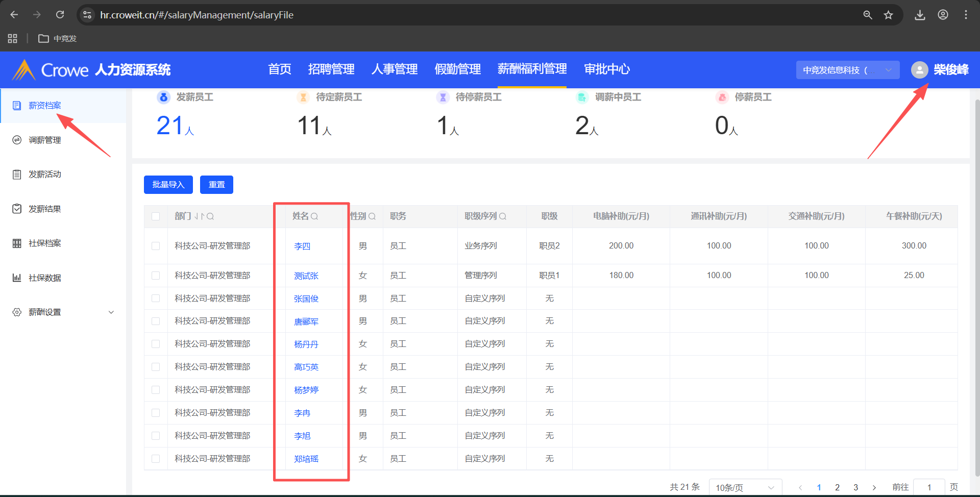Click the search icon beside 职级序列 header

pos(503,216)
